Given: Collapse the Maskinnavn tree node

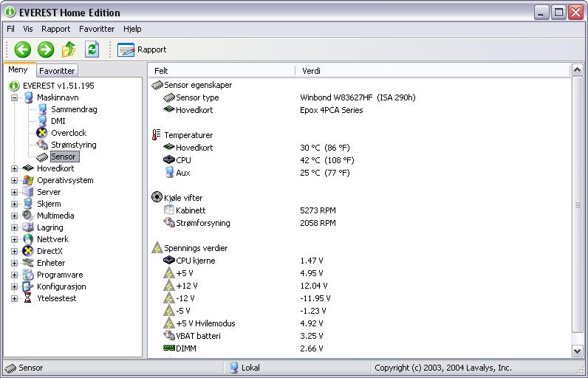Looking at the screenshot, I should 14,97.
